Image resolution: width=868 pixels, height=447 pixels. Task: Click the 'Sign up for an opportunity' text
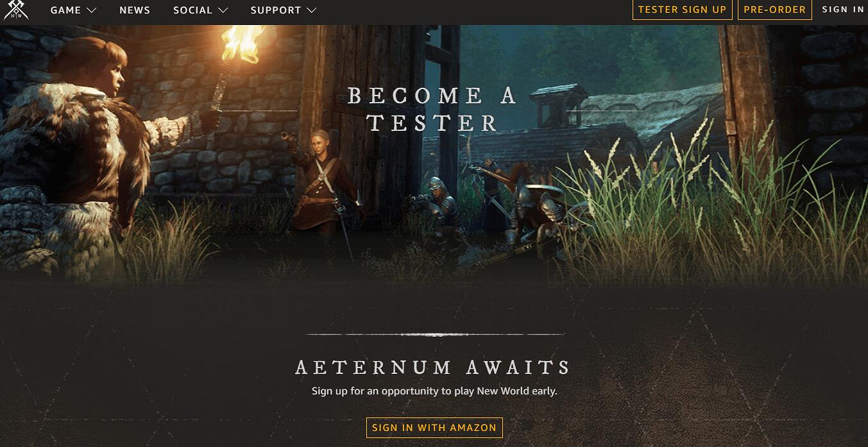tap(434, 391)
